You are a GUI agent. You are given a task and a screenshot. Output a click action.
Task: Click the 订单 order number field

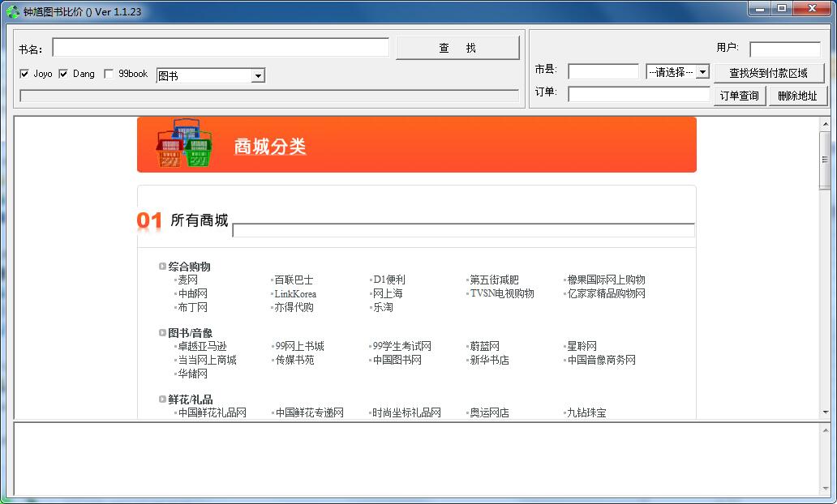tap(638, 95)
